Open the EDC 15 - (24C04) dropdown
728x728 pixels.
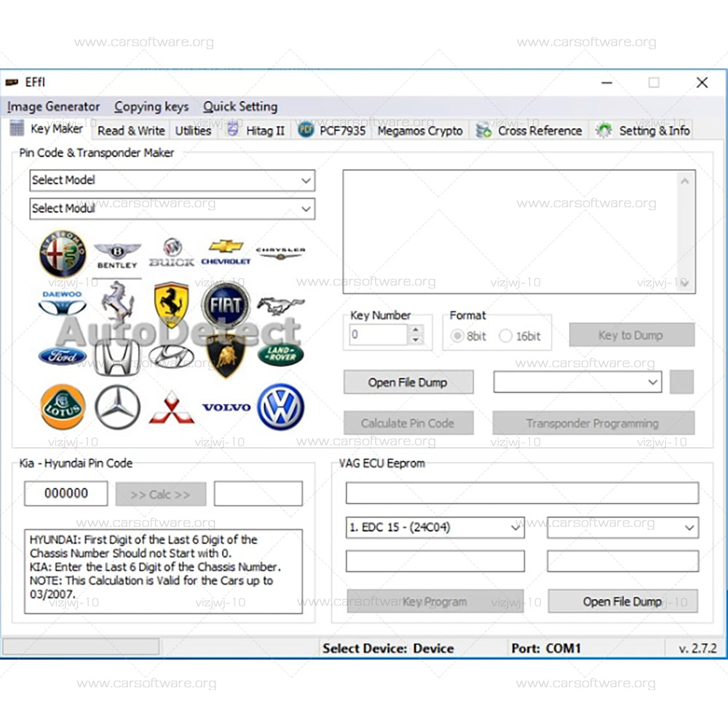coord(435,527)
